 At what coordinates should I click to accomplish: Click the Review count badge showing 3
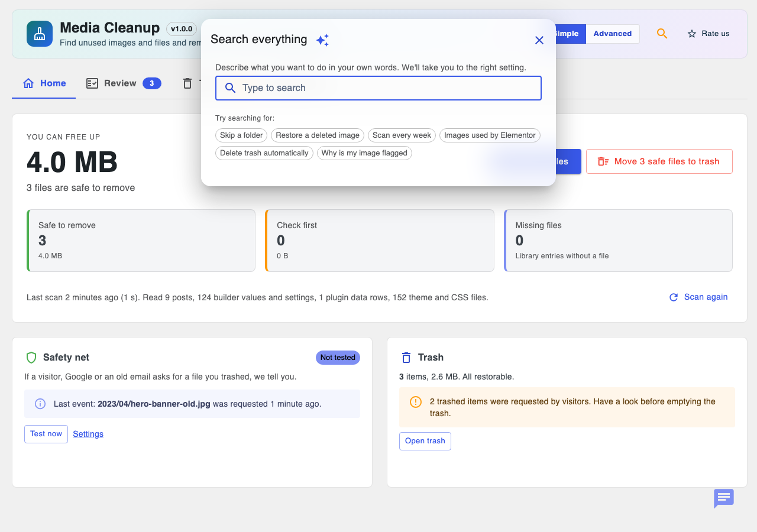[x=152, y=83]
